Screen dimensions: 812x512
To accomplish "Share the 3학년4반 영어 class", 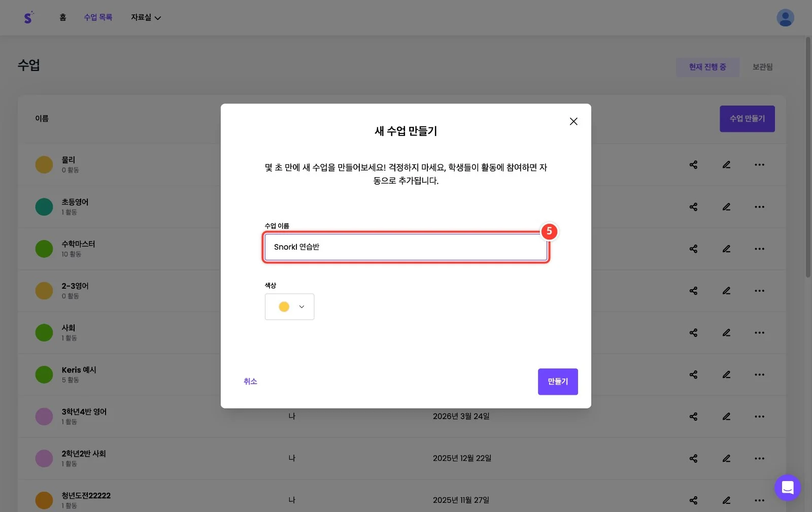I will 693,417.
